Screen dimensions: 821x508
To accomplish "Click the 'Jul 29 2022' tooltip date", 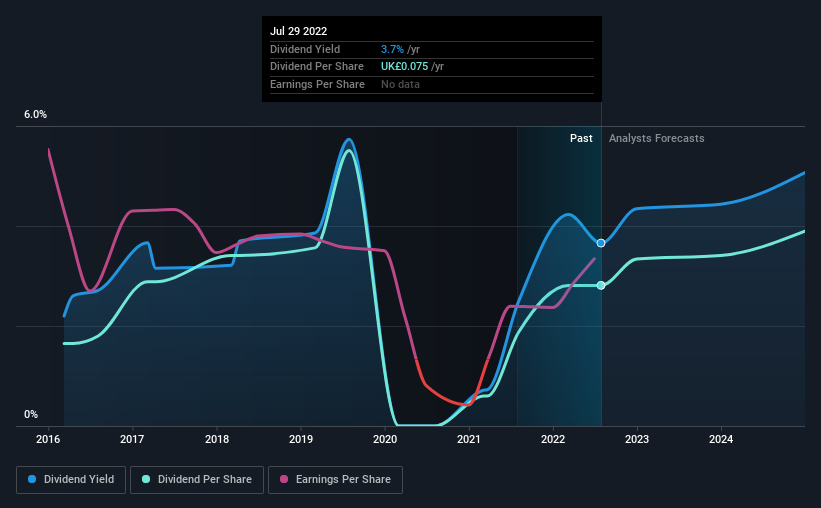I will (x=298, y=31).
